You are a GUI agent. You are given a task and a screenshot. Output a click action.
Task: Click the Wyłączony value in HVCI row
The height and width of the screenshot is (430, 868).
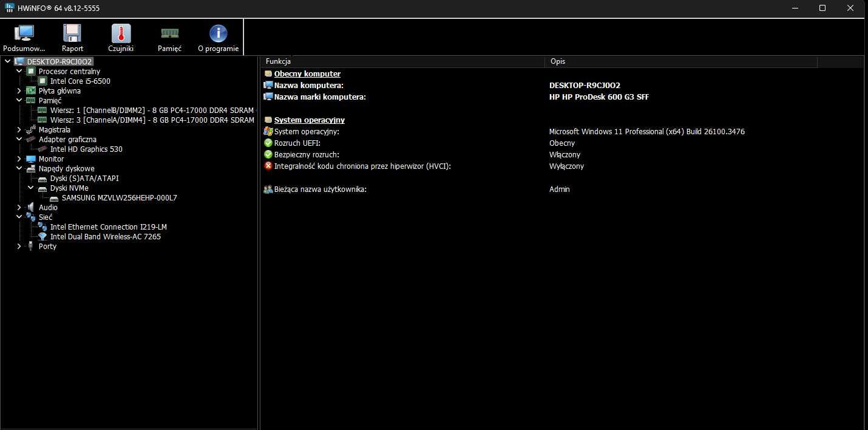[566, 166]
